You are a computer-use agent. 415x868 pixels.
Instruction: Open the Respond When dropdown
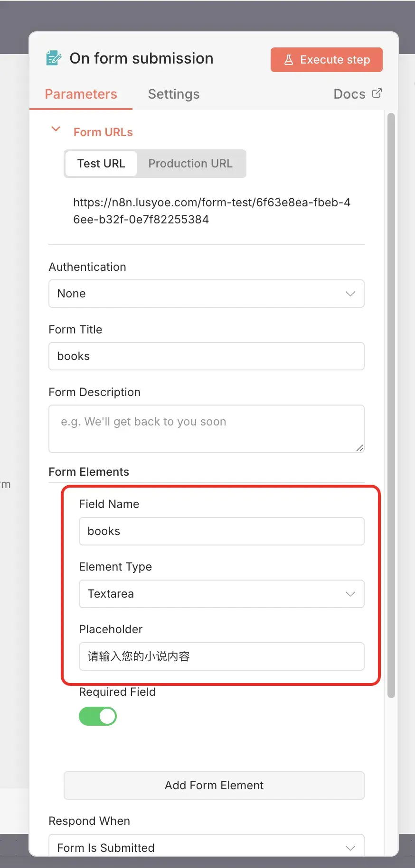(206, 847)
